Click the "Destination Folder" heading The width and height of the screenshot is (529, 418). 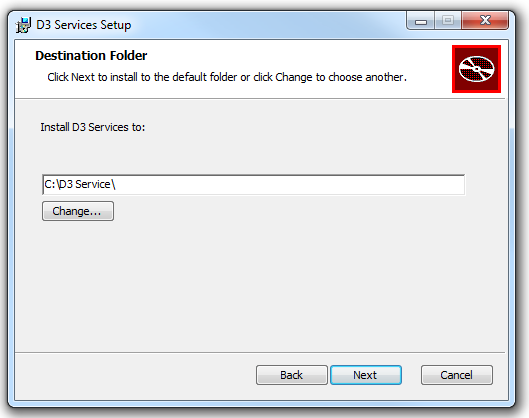91,56
